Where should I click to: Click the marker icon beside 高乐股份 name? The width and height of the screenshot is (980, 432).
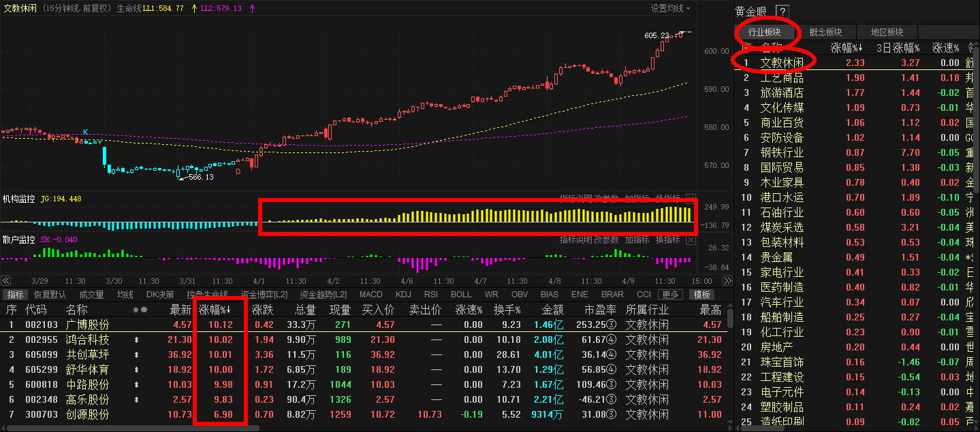tap(137, 400)
